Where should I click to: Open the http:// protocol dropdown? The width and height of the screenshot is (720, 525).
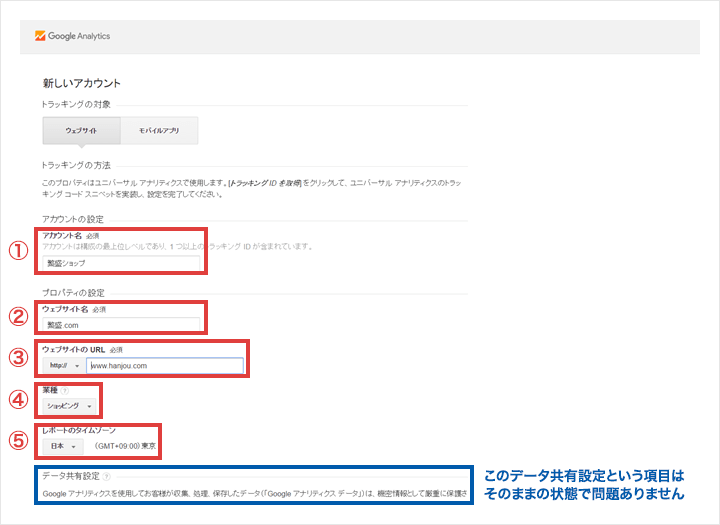point(63,366)
